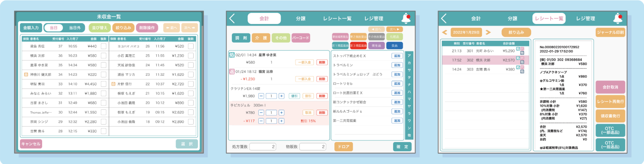
Task: Click 取消 on the 手ピカジェル row
Action: [308, 113]
